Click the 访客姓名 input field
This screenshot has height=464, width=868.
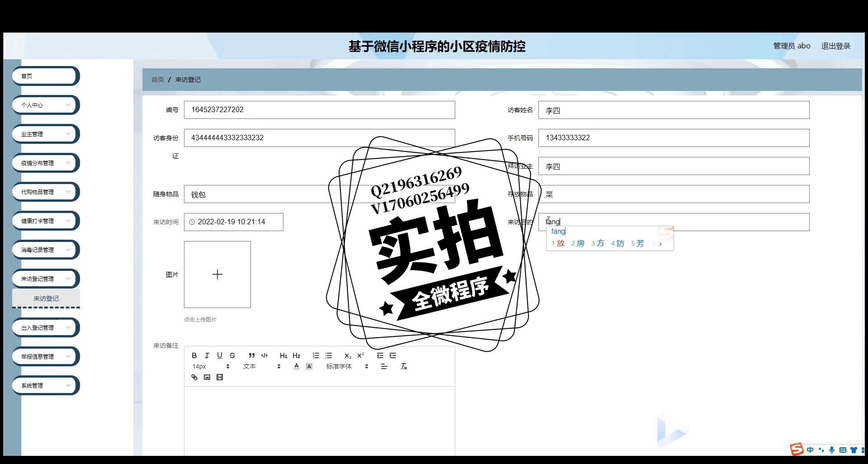tap(674, 110)
